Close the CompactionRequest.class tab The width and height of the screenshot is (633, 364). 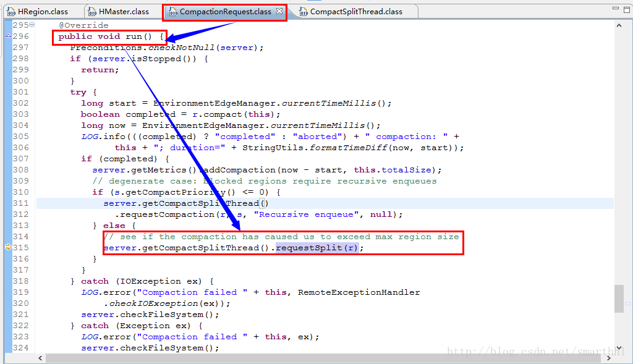click(x=279, y=11)
